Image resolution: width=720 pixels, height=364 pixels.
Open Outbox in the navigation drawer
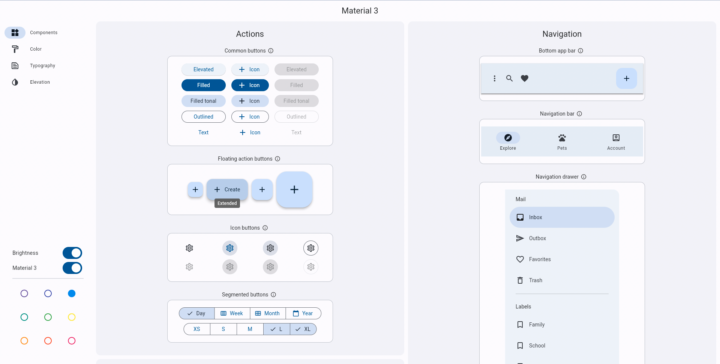(562, 238)
